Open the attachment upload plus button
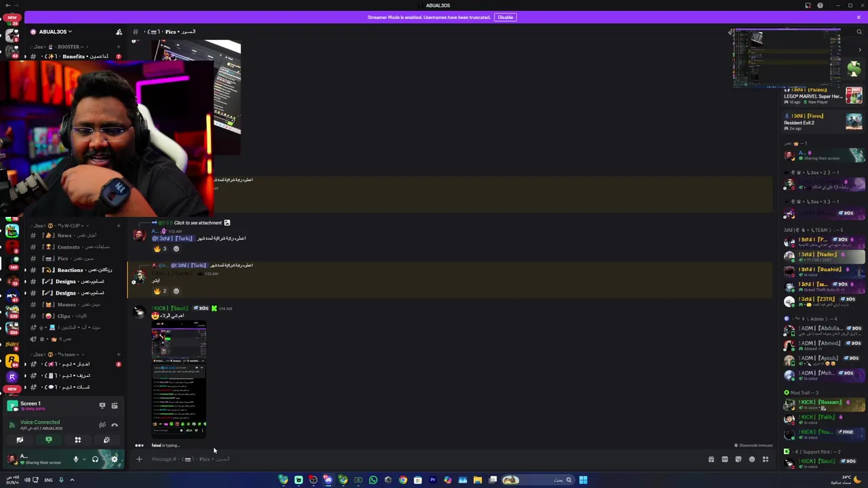This screenshot has width=868, height=488. [x=139, y=460]
